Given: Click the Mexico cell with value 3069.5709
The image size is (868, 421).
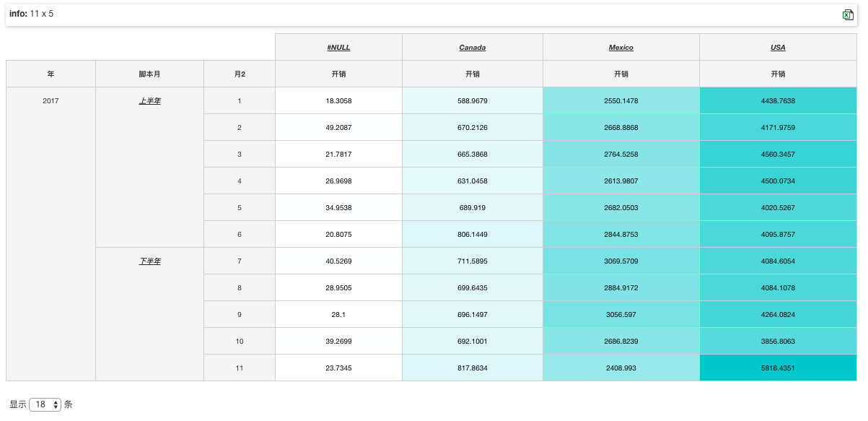Looking at the screenshot, I should click(x=621, y=261).
